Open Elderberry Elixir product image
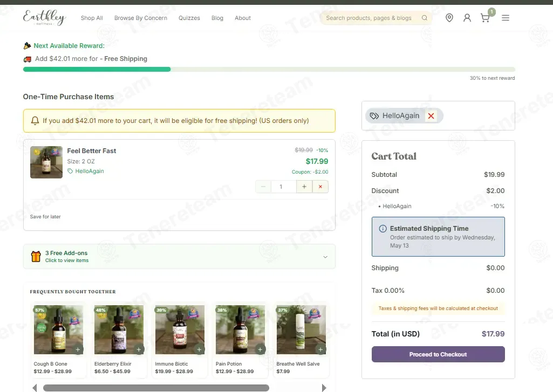Screen dimensions: 553x392 tap(119, 329)
